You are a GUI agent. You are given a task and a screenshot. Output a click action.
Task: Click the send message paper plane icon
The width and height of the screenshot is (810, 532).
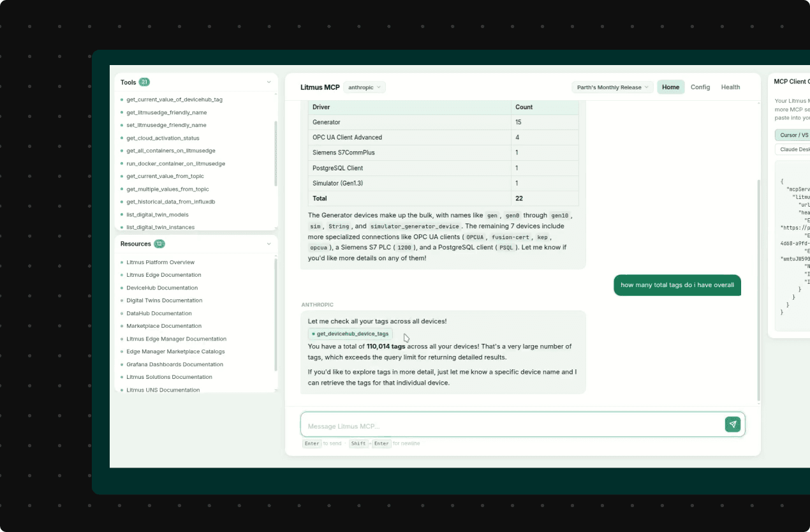732,424
